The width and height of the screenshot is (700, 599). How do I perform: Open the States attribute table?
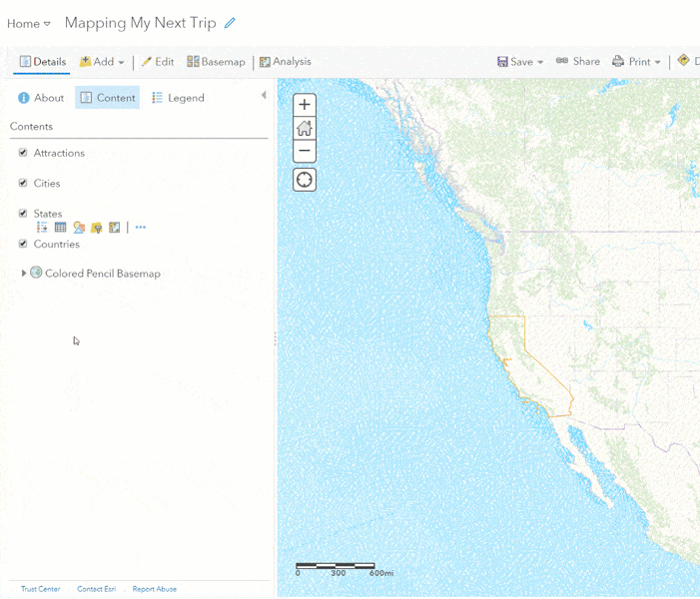click(x=61, y=228)
